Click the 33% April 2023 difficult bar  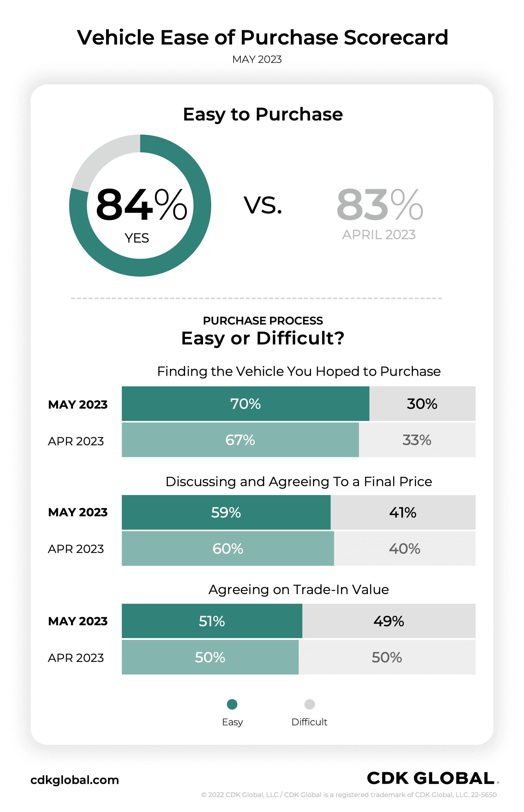417,440
